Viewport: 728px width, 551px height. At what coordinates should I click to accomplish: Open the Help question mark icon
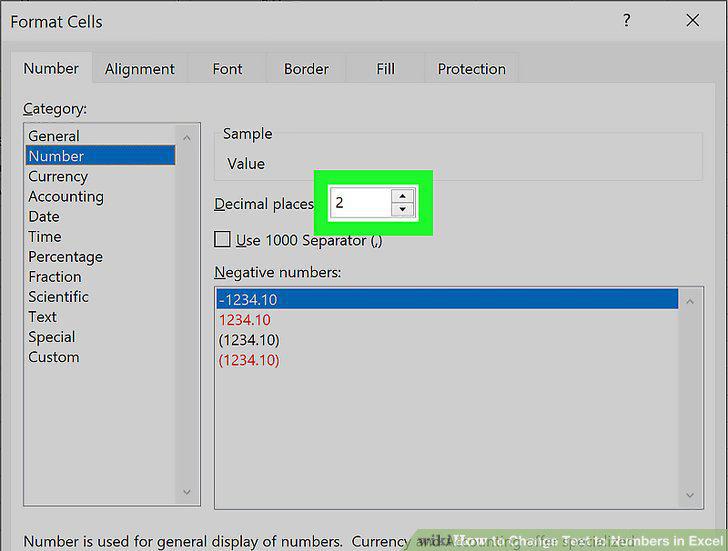(626, 20)
